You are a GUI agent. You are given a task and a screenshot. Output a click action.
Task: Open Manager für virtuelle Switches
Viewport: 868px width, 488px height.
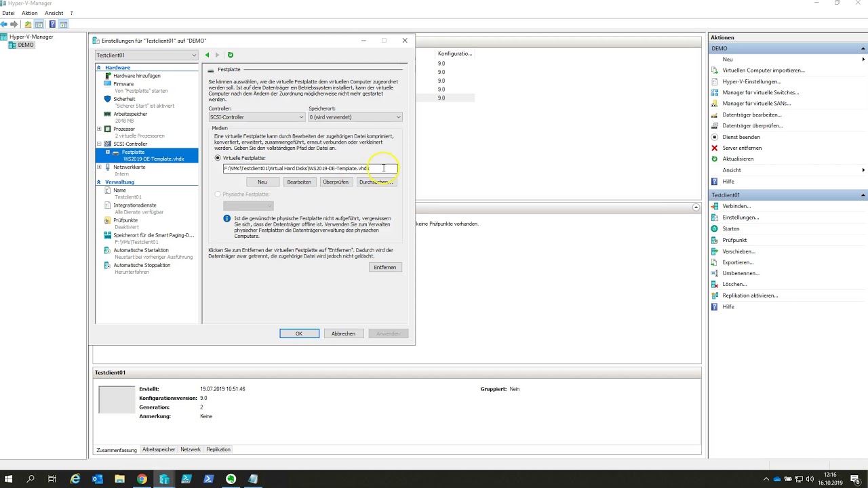(x=760, y=92)
